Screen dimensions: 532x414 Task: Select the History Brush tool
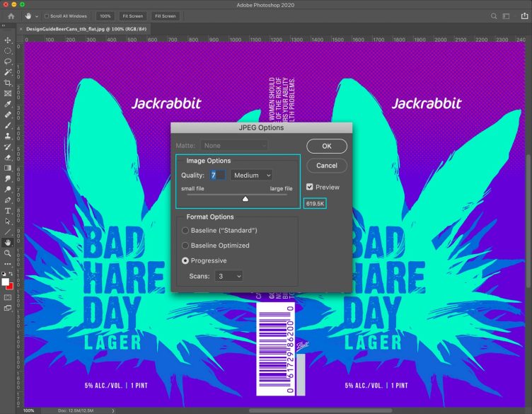pos(8,147)
